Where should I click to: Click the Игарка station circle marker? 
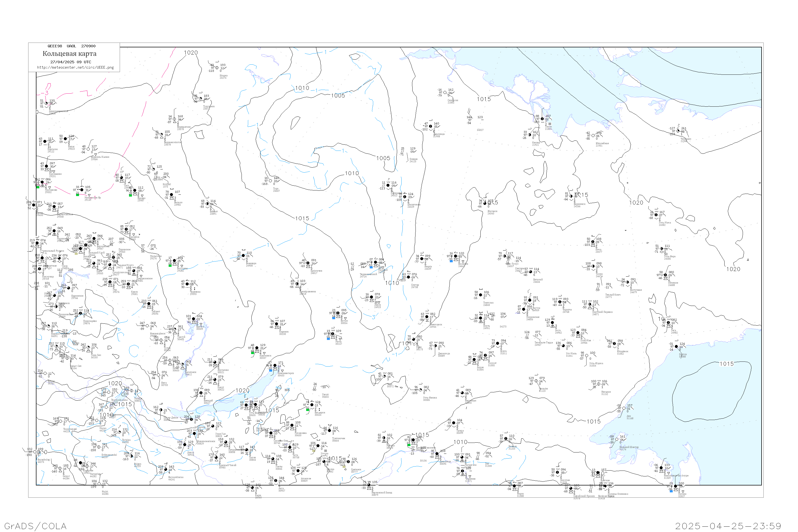pos(217,68)
